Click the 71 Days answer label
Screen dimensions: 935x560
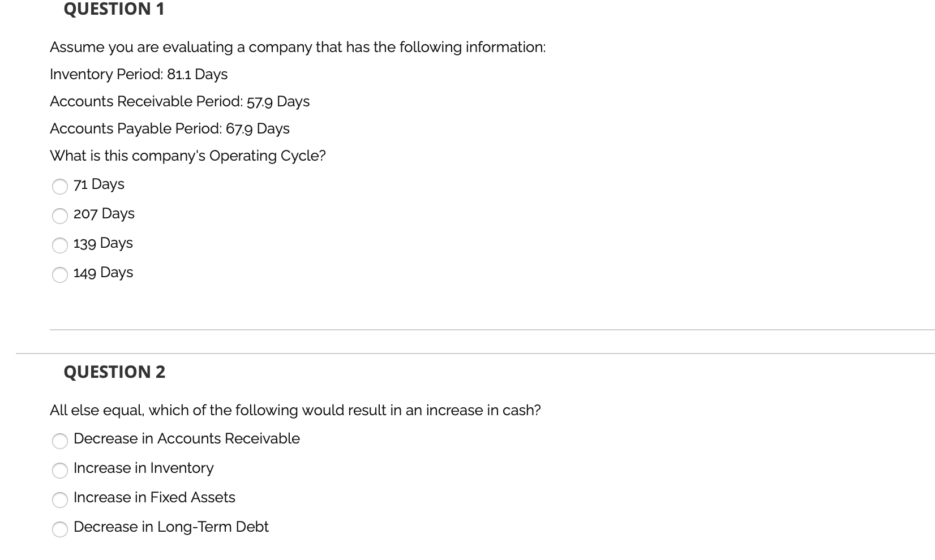(x=98, y=184)
